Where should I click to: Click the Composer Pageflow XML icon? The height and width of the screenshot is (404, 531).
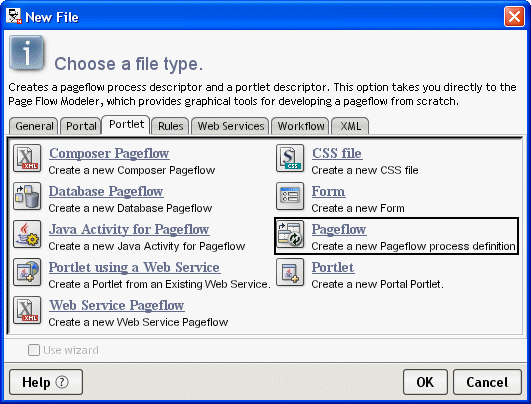[x=27, y=158]
